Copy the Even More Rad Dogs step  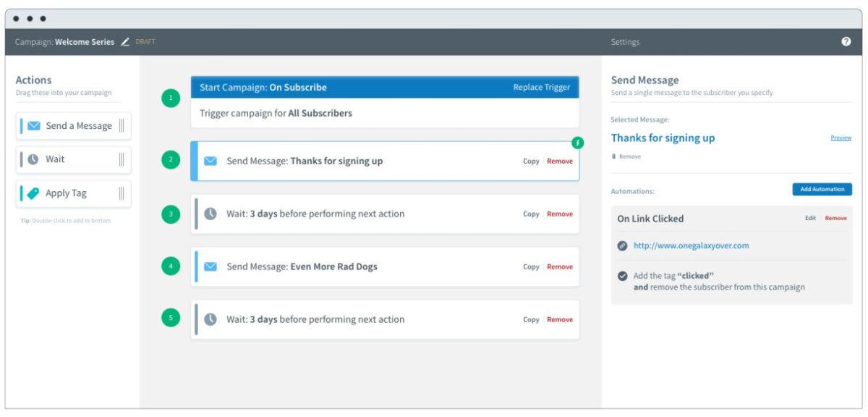531,267
